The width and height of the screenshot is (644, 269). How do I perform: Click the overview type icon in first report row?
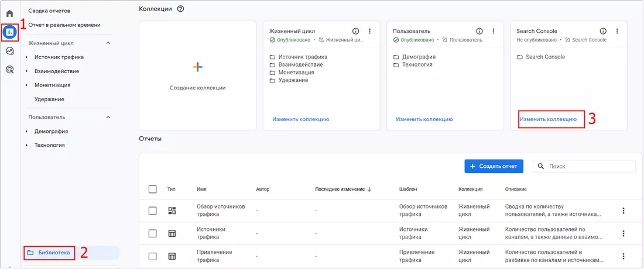pos(172,211)
